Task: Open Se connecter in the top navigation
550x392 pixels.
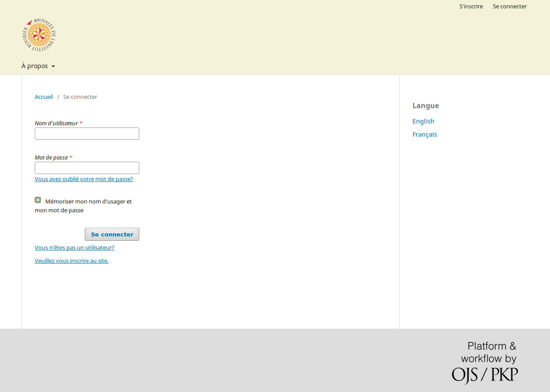Action: pyautogui.click(x=510, y=6)
